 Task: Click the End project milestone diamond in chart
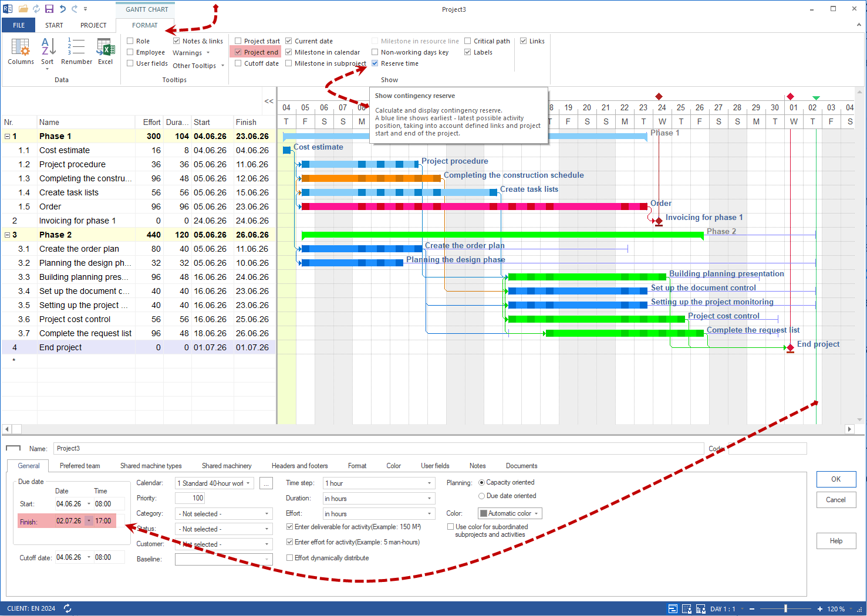790,347
